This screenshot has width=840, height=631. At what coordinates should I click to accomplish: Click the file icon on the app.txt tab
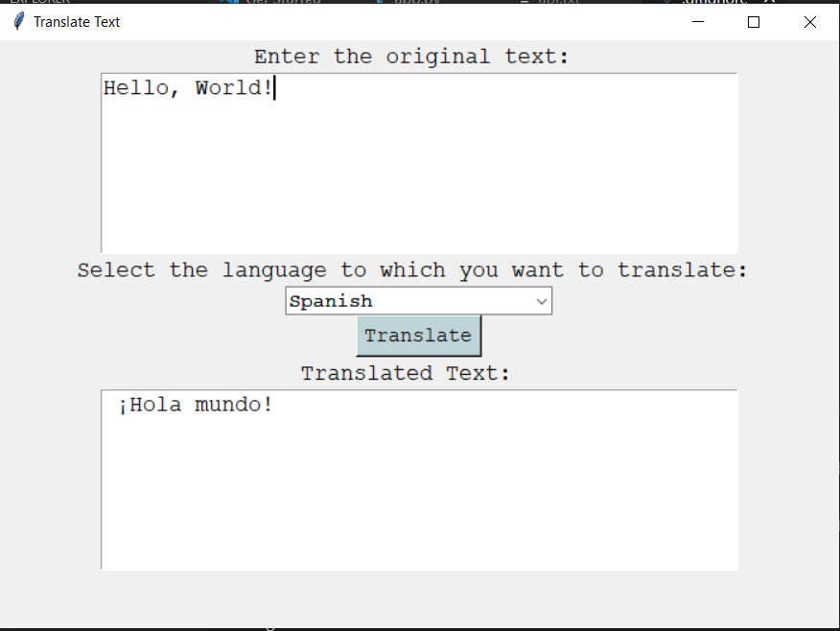point(526,2)
